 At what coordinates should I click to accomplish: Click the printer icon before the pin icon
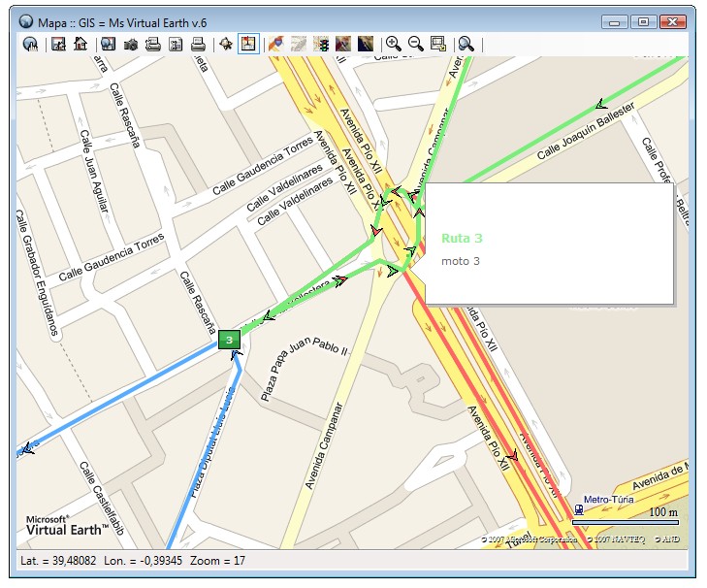pos(198,44)
